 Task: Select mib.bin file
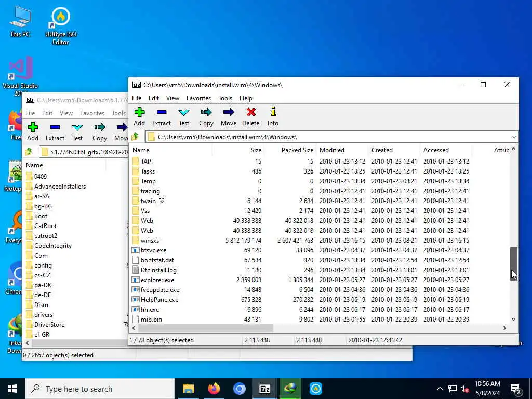tap(320, 320)
